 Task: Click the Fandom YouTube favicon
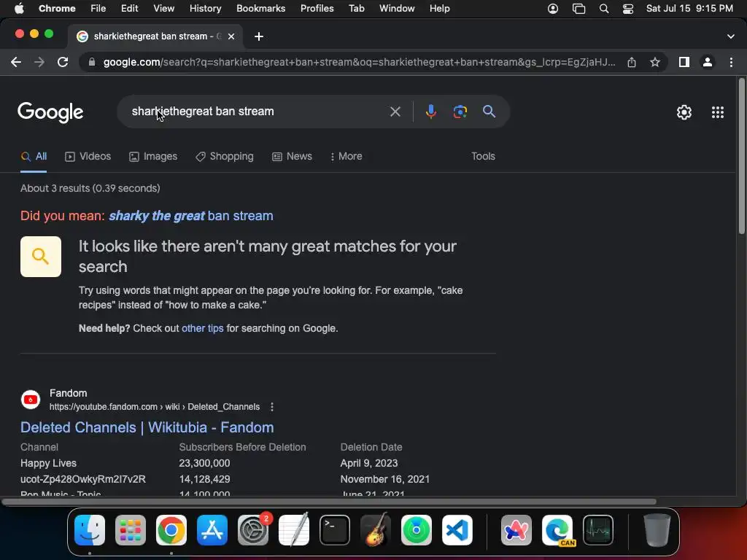point(31,400)
